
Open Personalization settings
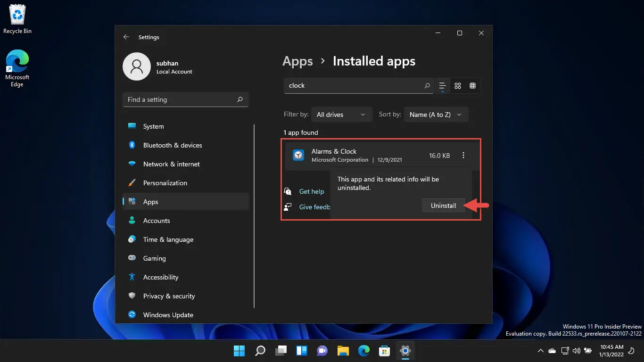click(185, 183)
